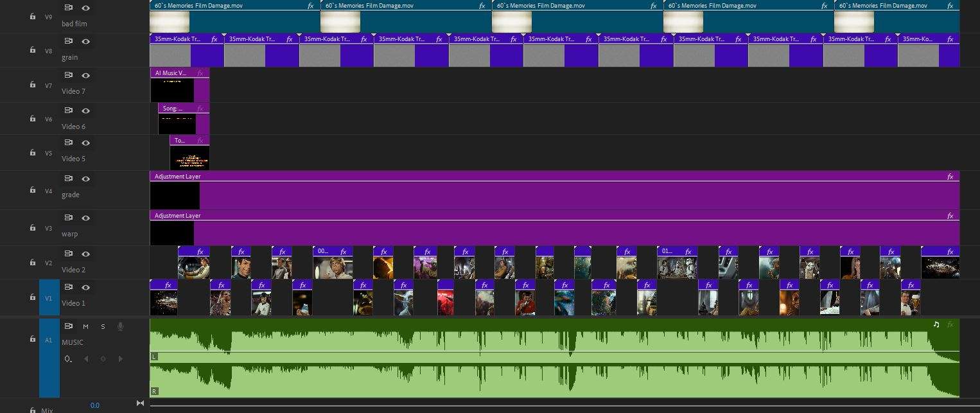This screenshot has width=980, height=413.
Task: Toggle track lock on V9 bad film
Action: [33, 17]
